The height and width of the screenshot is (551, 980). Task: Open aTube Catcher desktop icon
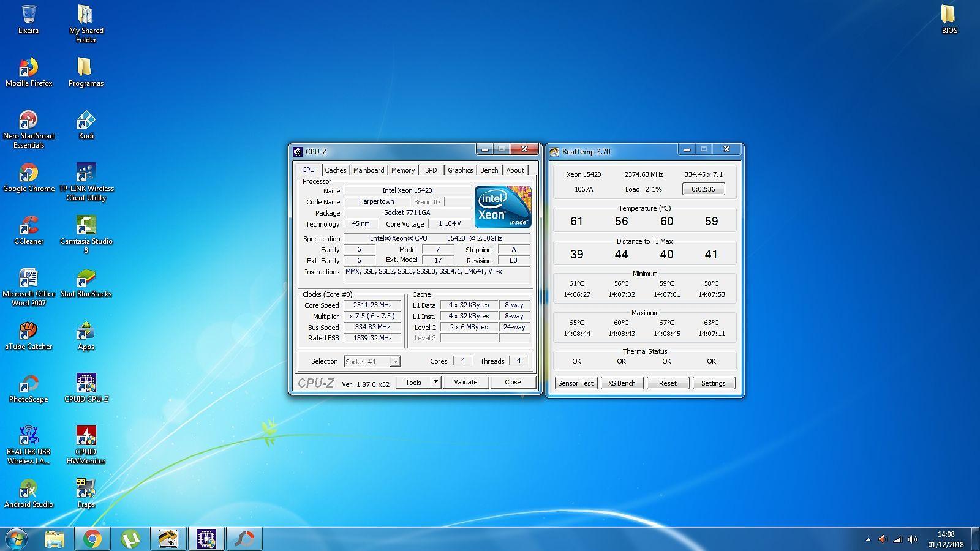(29, 335)
